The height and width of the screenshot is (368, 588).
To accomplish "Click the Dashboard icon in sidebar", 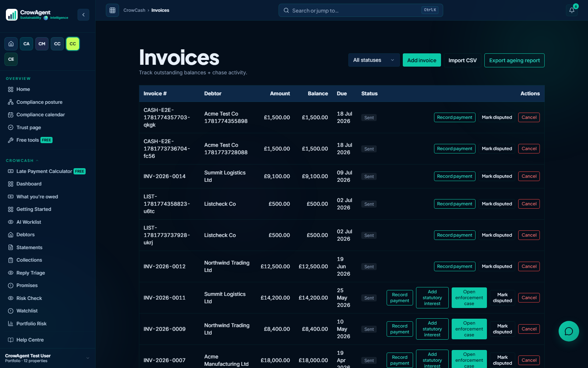I will click(11, 184).
